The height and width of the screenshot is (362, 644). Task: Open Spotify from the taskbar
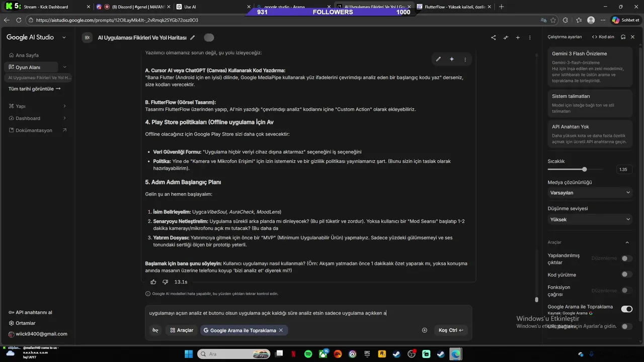click(x=308, y=354)
